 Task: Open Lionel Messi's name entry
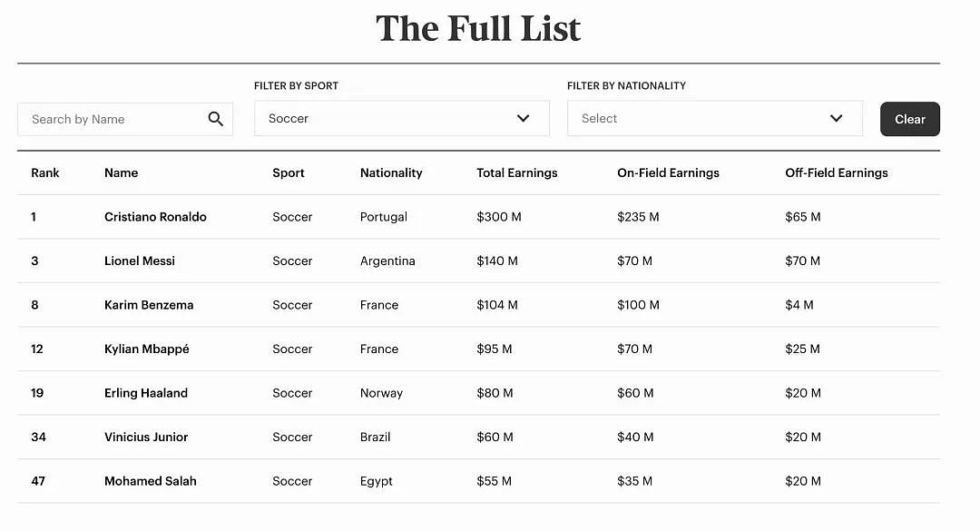[140, 261]
